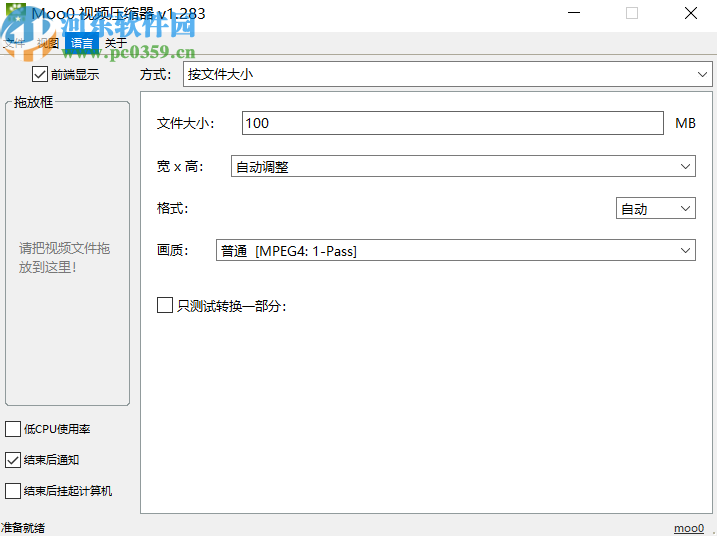Viewport: 717px width, 536px height.
Task: Minimize the Moo0 window
Action: tap(574, 13)
